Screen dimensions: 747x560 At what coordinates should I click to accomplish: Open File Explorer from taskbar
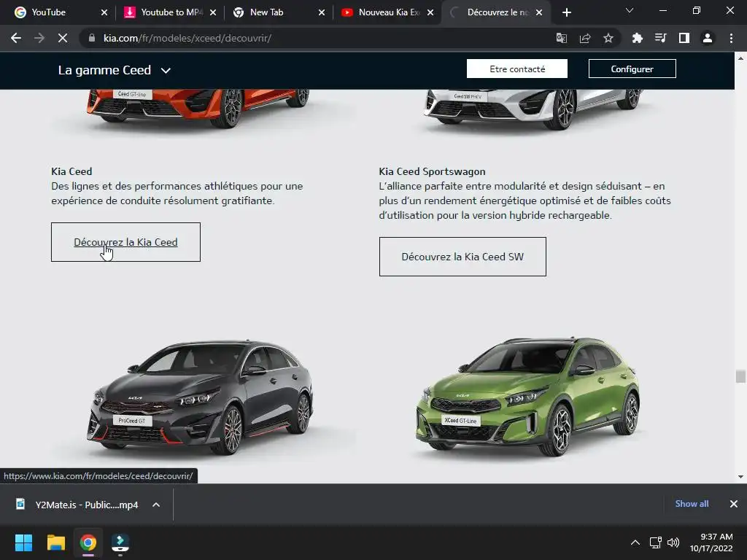click(55, 542)
